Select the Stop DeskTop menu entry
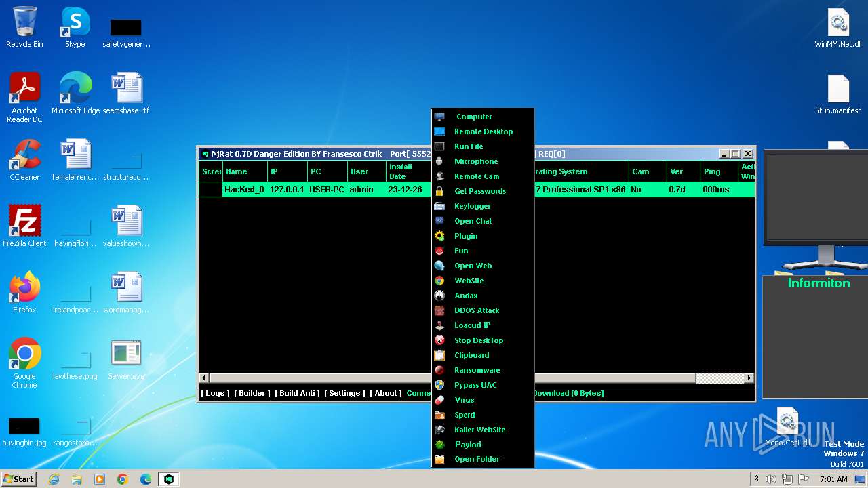The image size is (868, 488). [x=483, y=340]
